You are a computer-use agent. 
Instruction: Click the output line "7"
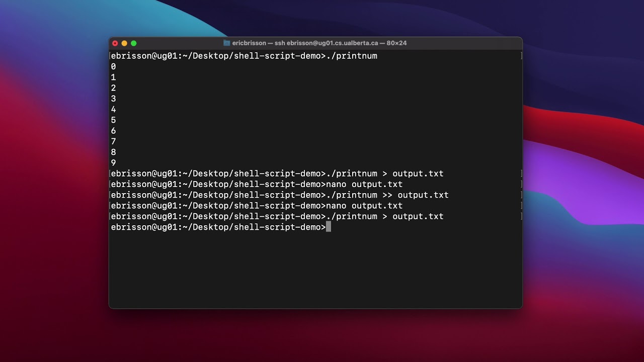point(113,142)
